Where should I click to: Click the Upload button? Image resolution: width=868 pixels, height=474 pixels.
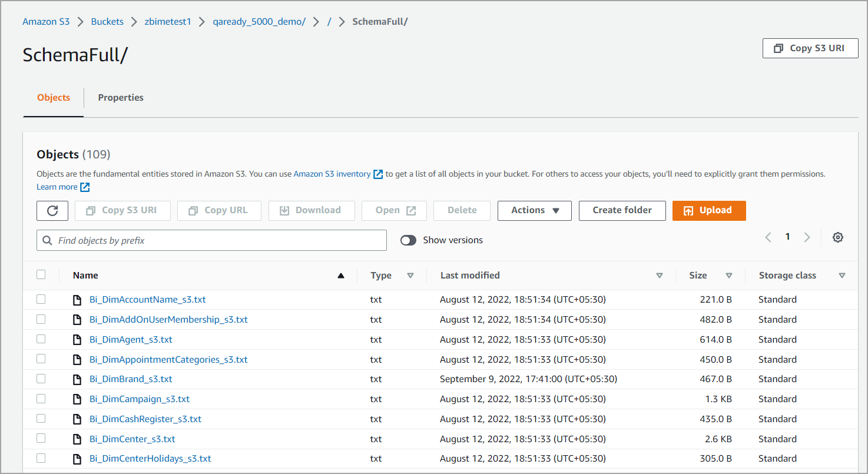709,211
